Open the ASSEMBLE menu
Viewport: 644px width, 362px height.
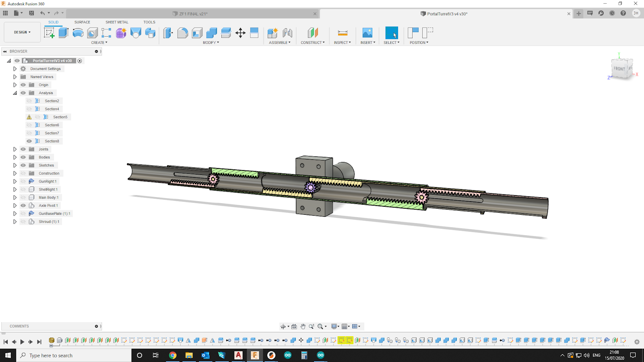coord(280,43)
